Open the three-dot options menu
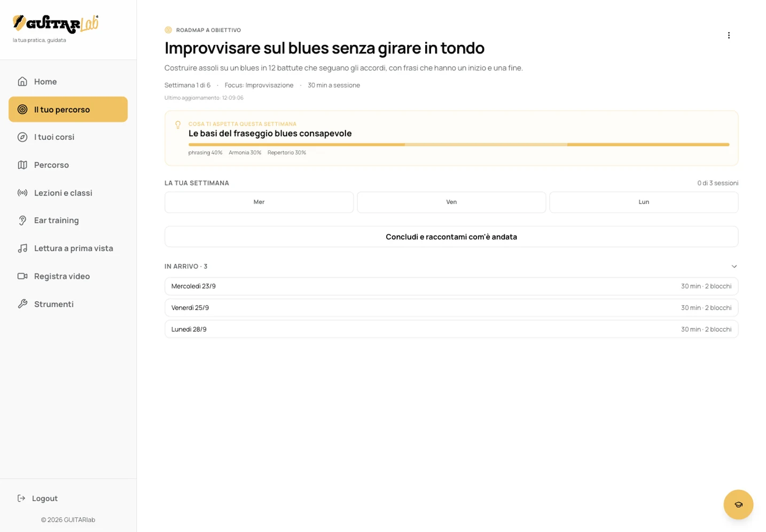 [x=729, y=35]
